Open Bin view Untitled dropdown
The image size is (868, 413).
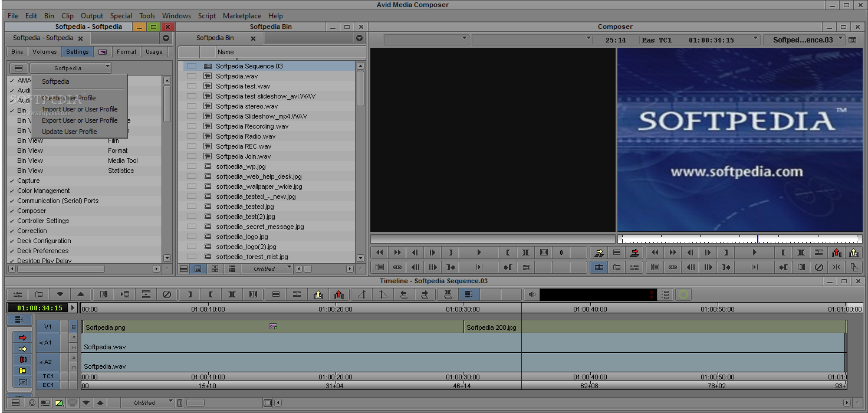pyautogui.click(x=270, y=268)
